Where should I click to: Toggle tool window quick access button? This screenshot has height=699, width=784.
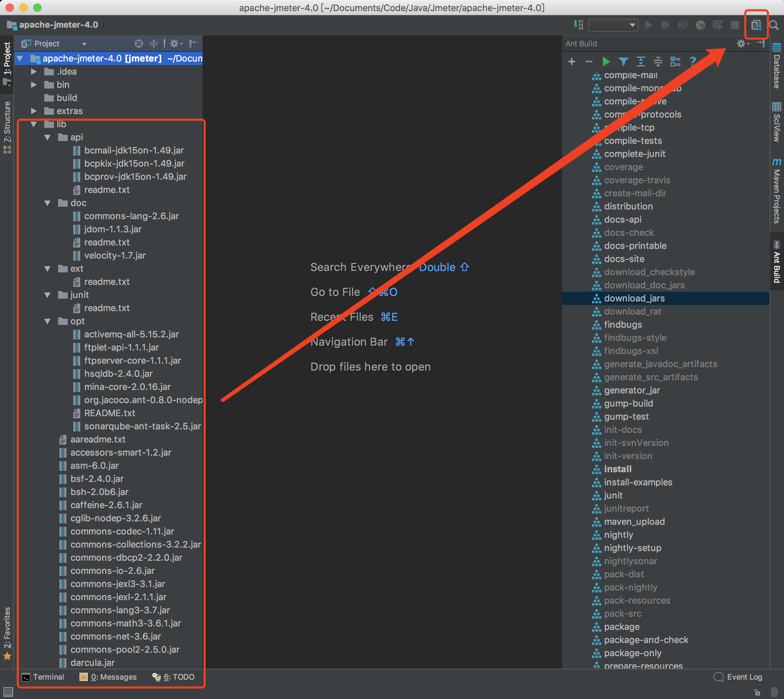coord(8,692)
